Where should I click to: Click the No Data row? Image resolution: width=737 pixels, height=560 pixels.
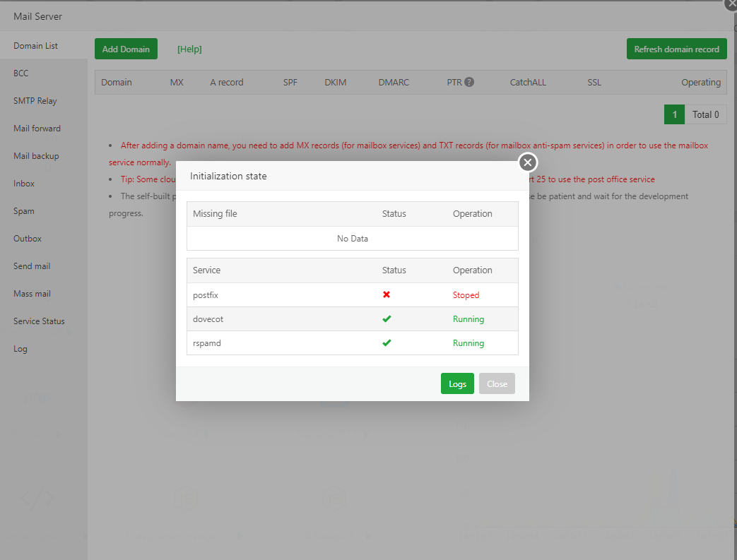click(x=353, y=238)
